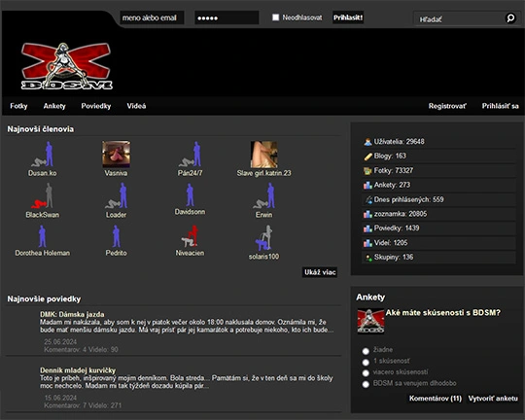Open Vasniva member photo thumbnail
The height and width of the screenshot is (420, 525).
tap(117, 154)
